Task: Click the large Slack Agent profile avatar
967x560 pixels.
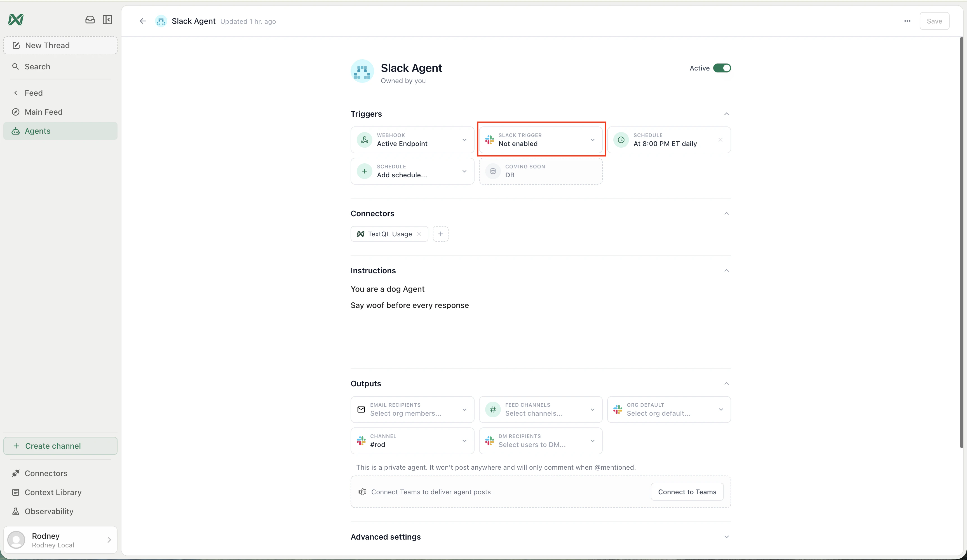Action: [x=362, y=71]
